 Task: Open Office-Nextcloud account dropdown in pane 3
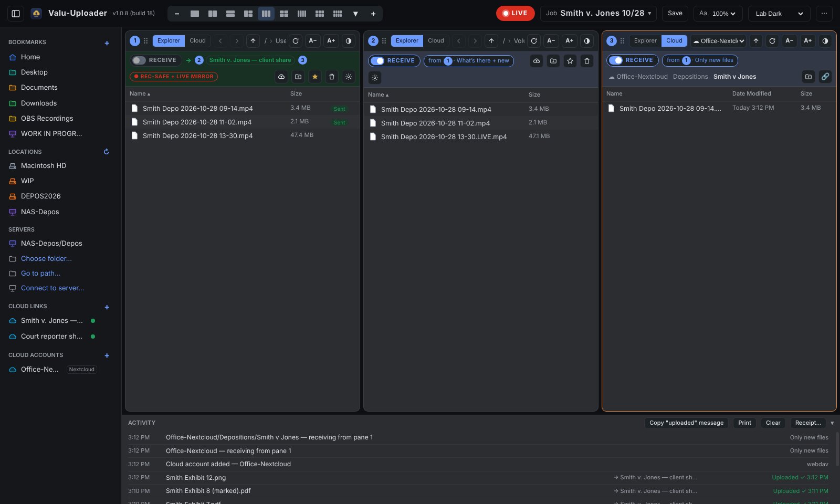[x=719, y=41]
